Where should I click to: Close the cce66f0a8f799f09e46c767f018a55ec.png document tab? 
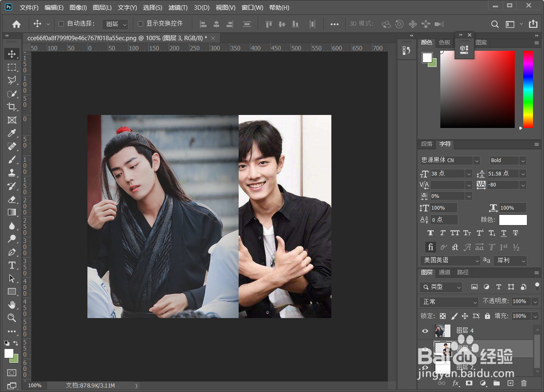[213, 38]
